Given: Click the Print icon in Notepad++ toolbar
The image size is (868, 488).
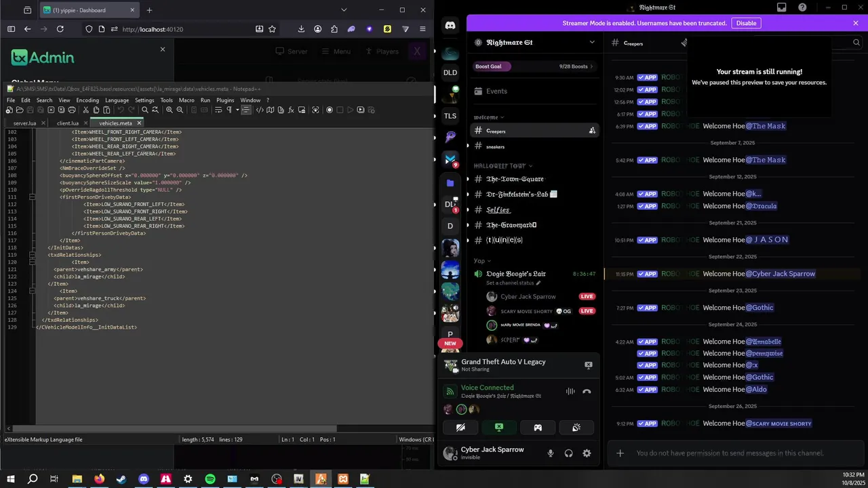Looking at the screenshot, I should [72, 110].
